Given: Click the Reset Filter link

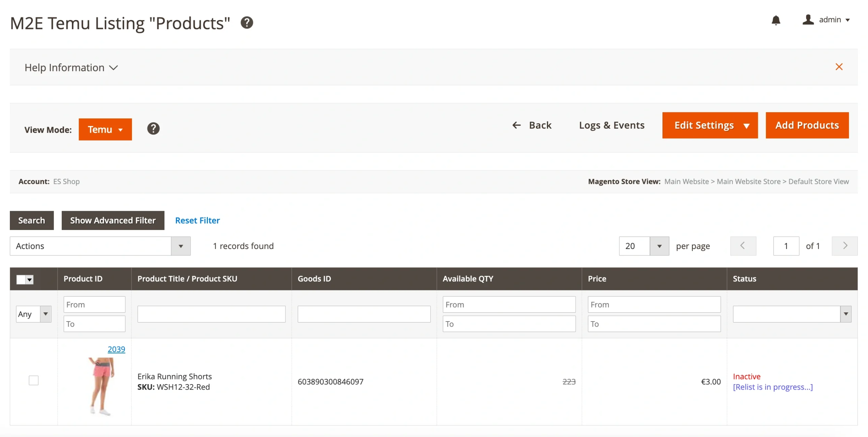Looking at the screenshot, I should (x=197, y=221).
